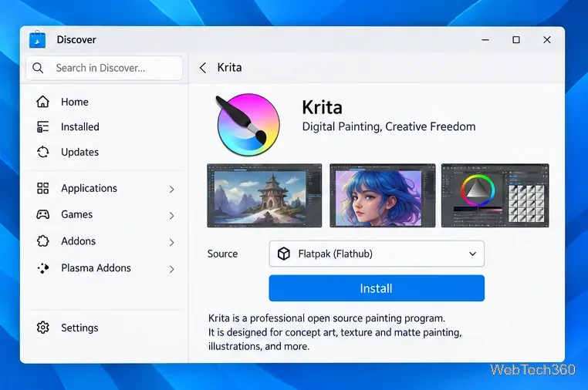Expand the Plasma Addons chevron

pos(171,269)
